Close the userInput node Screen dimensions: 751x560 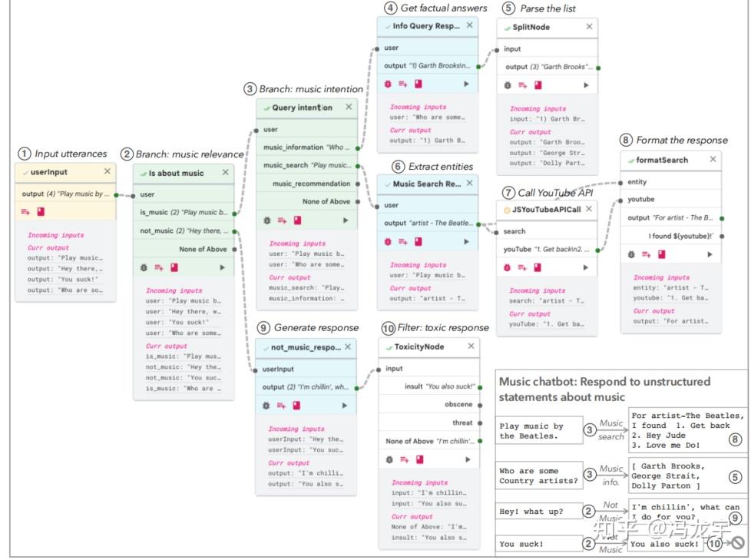coord(108,171)
